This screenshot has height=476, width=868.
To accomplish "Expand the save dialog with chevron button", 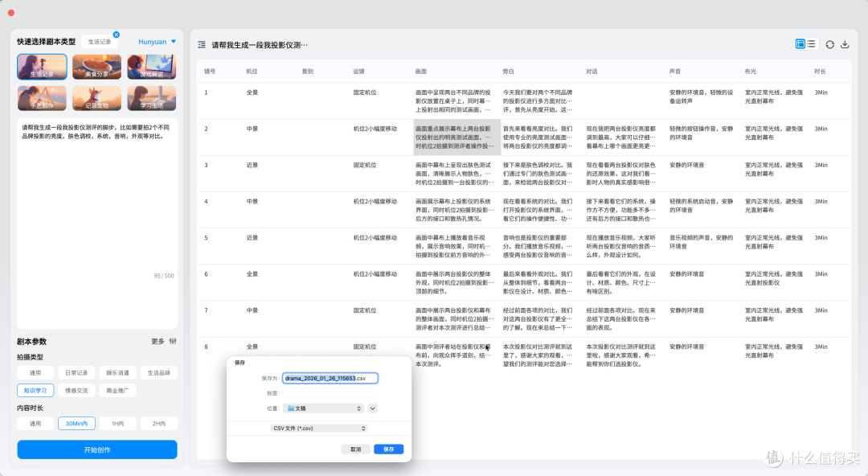I will pos(373,408).
